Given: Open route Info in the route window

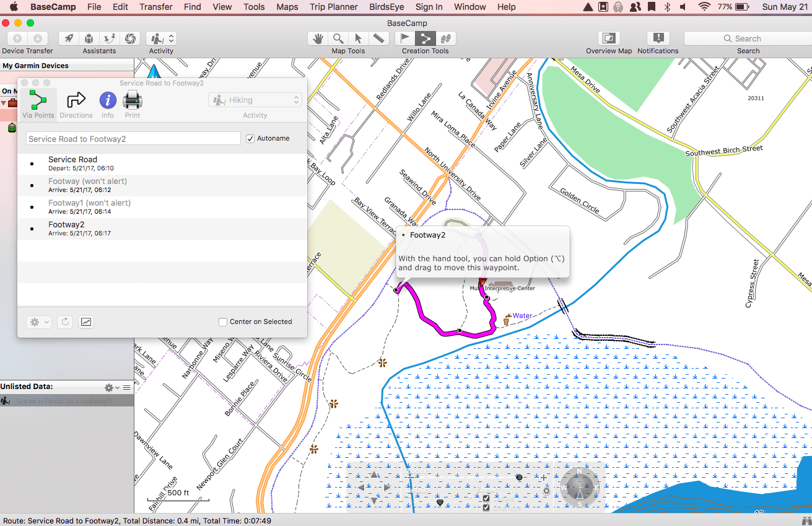Looking at the screenshot, I should (x=108, y=104).
